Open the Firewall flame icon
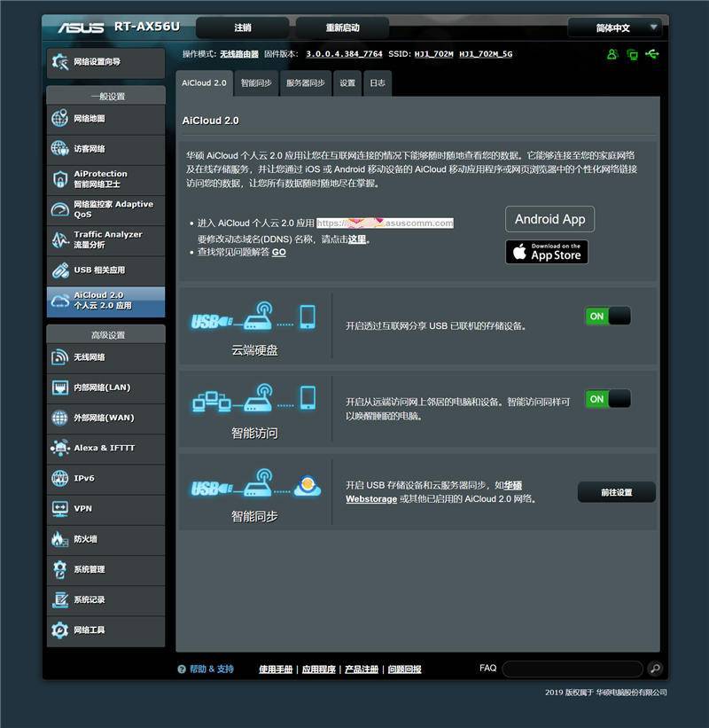The image size is (709, 728). 60,539
